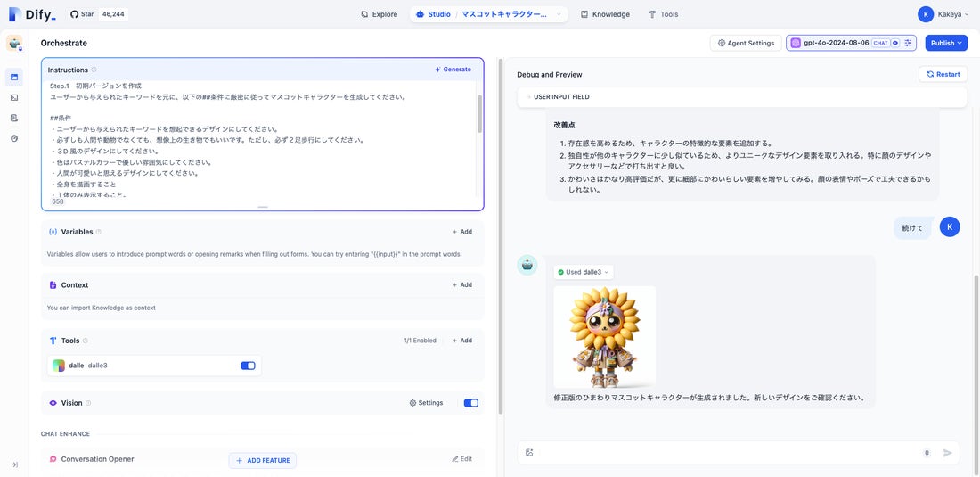
Task: Add Knowledge to Context
Action: [x=462, y=285]
